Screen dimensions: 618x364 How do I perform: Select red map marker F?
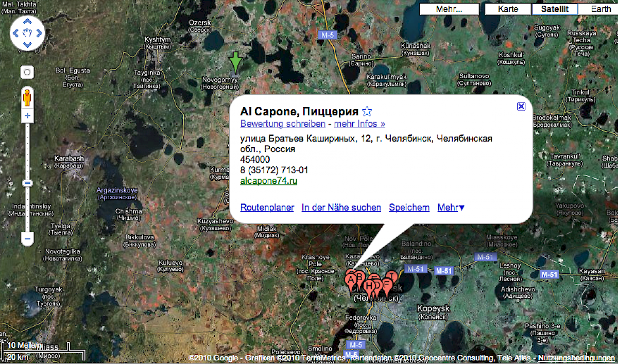[x=387, y=285]
